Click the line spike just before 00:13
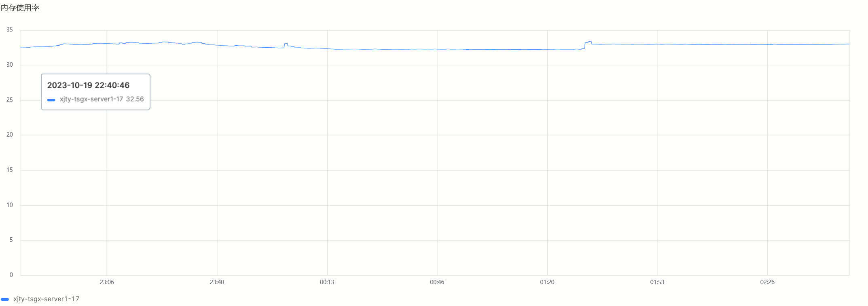The image size is (868, 306). [x=286, y=44]
